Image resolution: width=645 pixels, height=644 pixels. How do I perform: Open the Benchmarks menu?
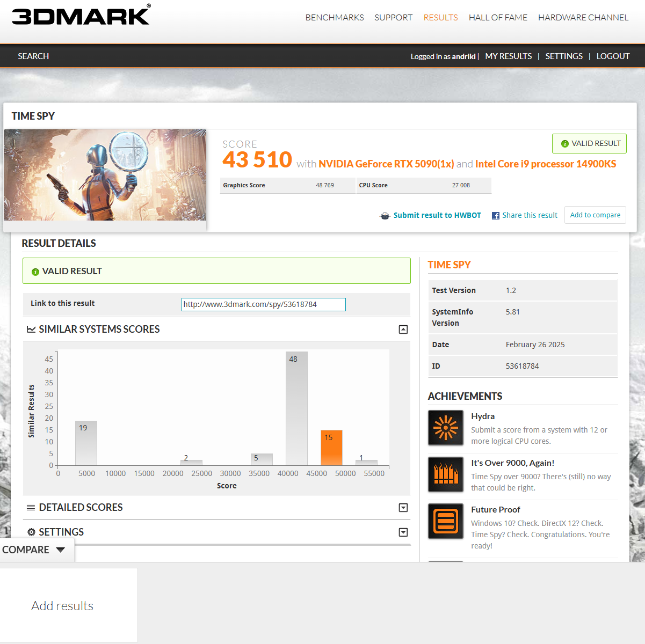point(335,18)
